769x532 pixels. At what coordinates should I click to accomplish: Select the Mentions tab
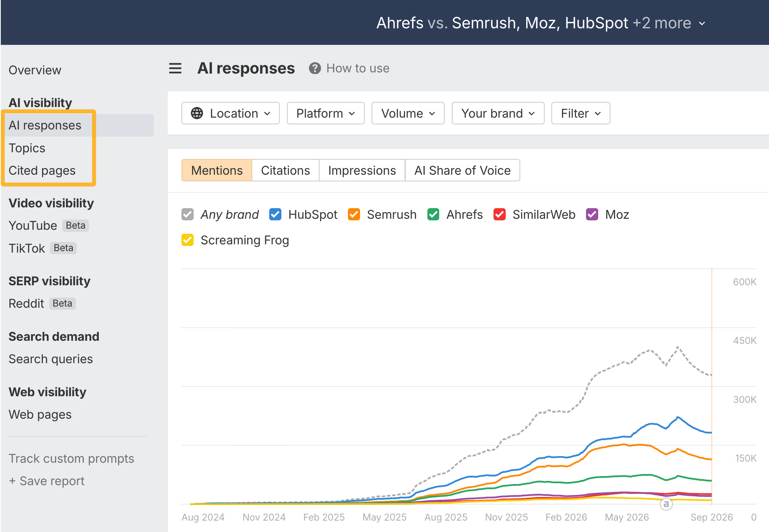[x=217, y=170]
